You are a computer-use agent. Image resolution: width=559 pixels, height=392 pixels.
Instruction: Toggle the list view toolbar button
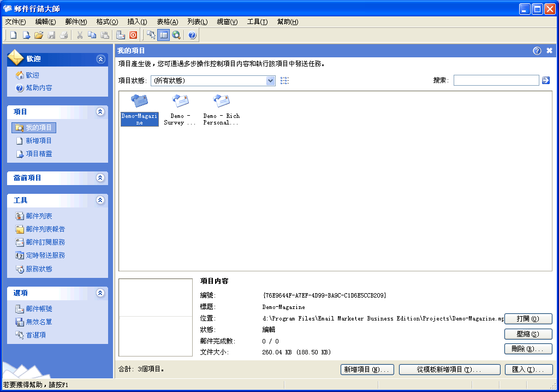163,35
